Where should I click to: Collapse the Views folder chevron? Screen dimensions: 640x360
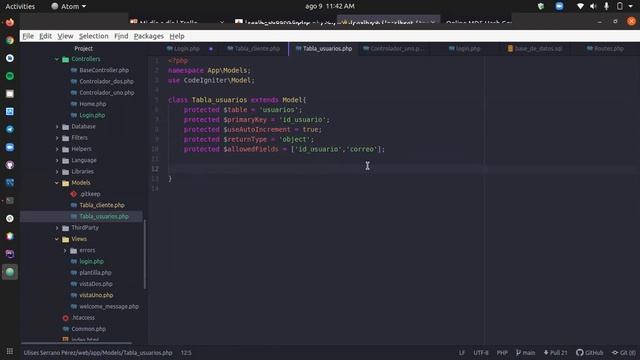point(57,239)
